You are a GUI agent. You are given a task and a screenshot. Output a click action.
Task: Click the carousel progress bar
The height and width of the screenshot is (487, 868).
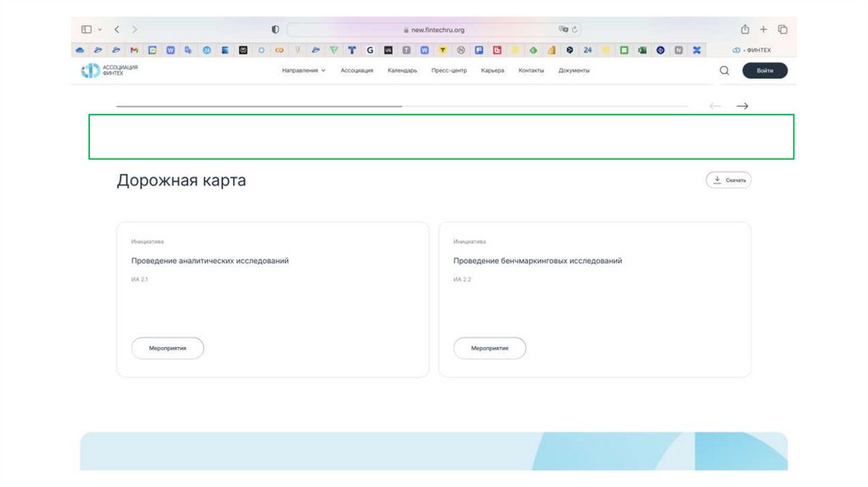[x=402, y=106]
